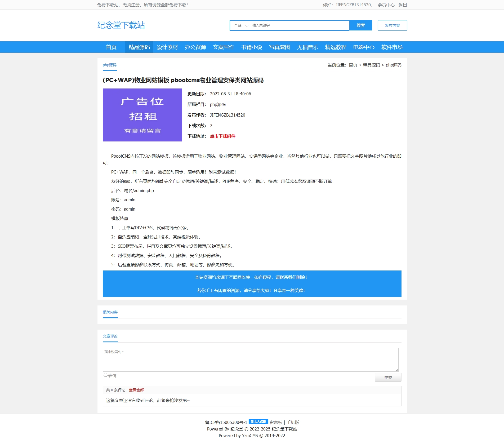
Task: Click the JIFENGZB1314520 username in the top bar
Action: [x=353, y=5]
